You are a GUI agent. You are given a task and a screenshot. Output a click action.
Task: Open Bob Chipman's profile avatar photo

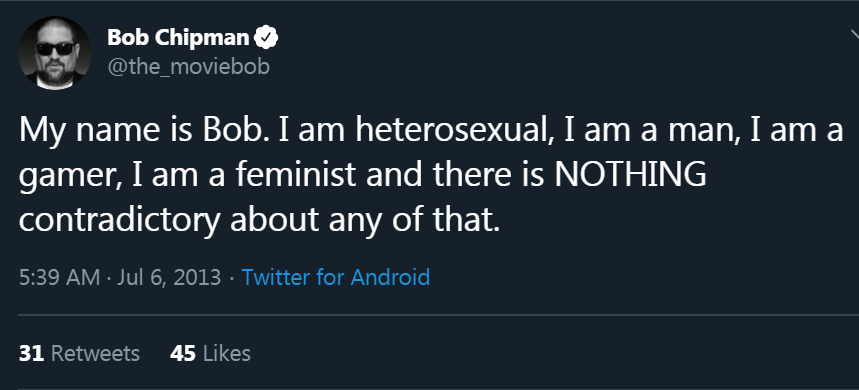coord(55,53)
